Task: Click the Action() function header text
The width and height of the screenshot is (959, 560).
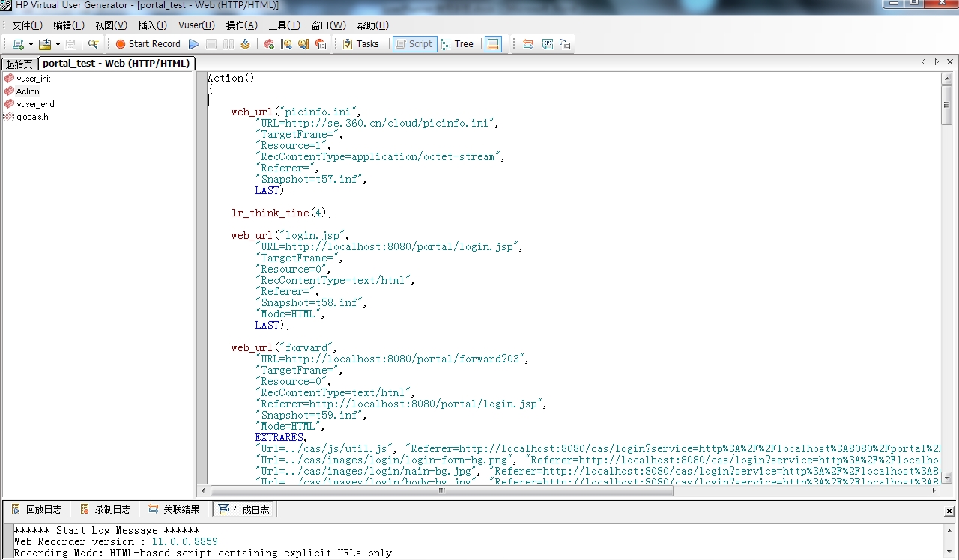Action: (x=231, y=78)
